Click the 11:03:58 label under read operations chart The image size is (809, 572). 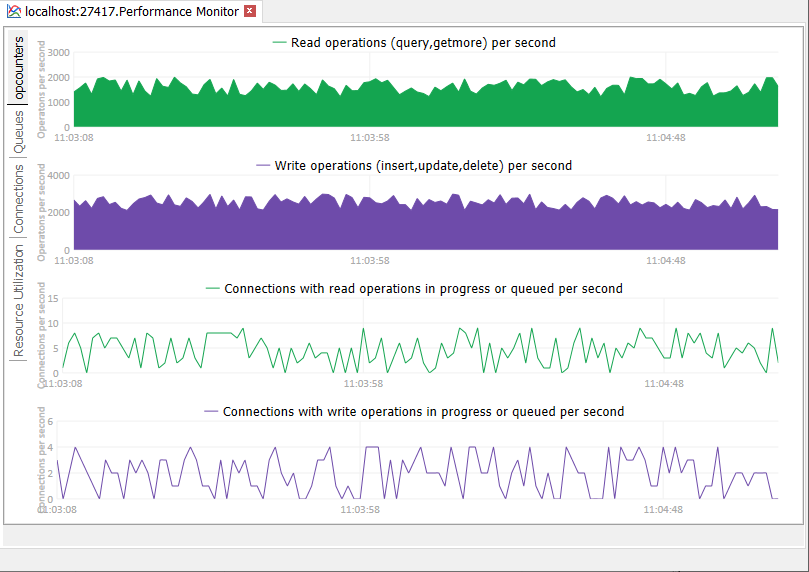[x=370, y=137]
